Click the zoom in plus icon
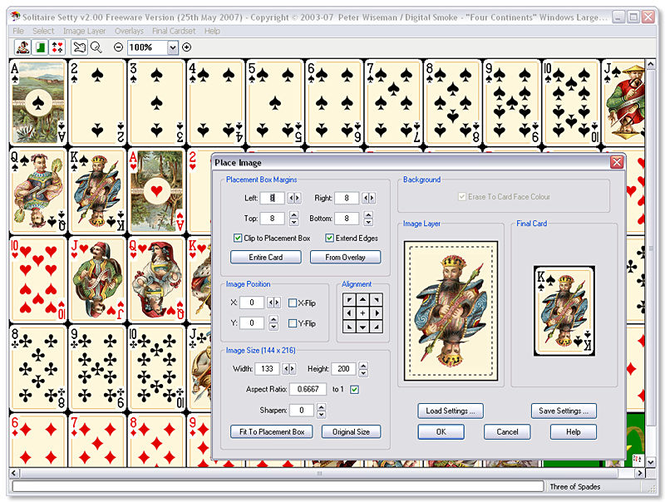 pos(186,47)
